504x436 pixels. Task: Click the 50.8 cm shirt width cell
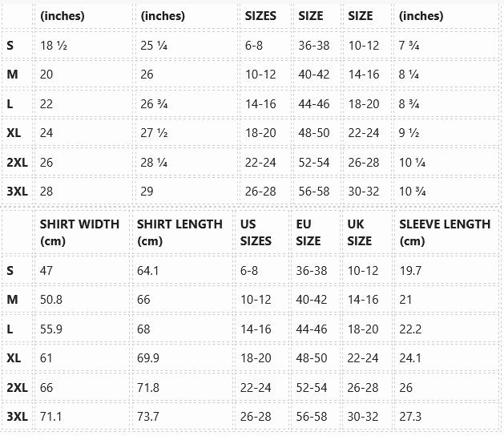pyautogui.click(x=51, y=300)
